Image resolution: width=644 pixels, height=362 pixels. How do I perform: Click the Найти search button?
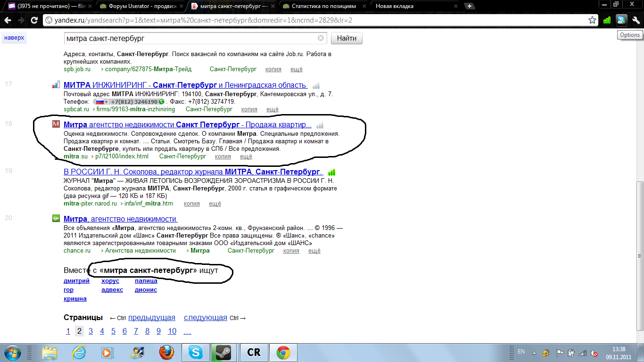tap(347, 38)
